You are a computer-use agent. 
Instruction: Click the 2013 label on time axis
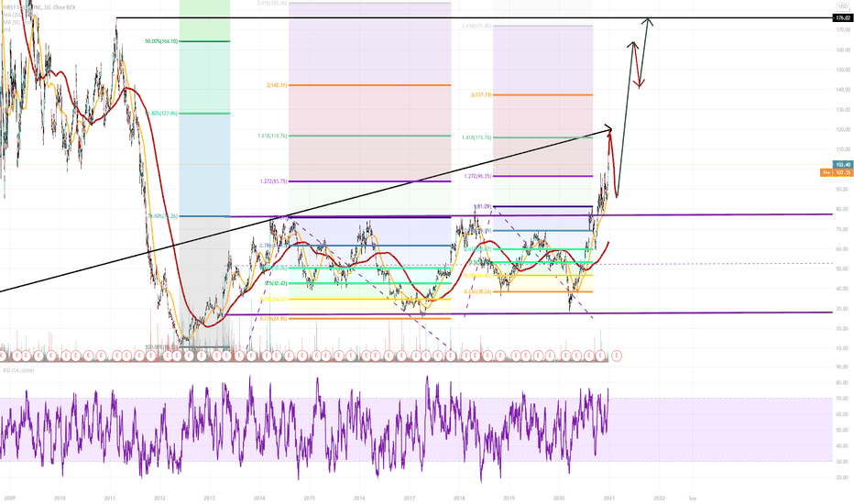pyautogui.click(x=209, y=498)
